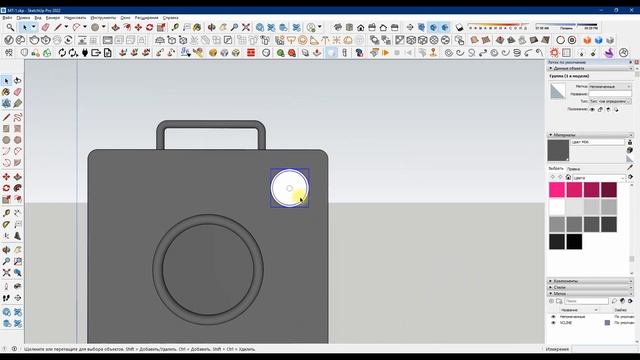Switch to the Select tab in Materials
Viewport: 640px width, 360px height.
pos(556,169)
